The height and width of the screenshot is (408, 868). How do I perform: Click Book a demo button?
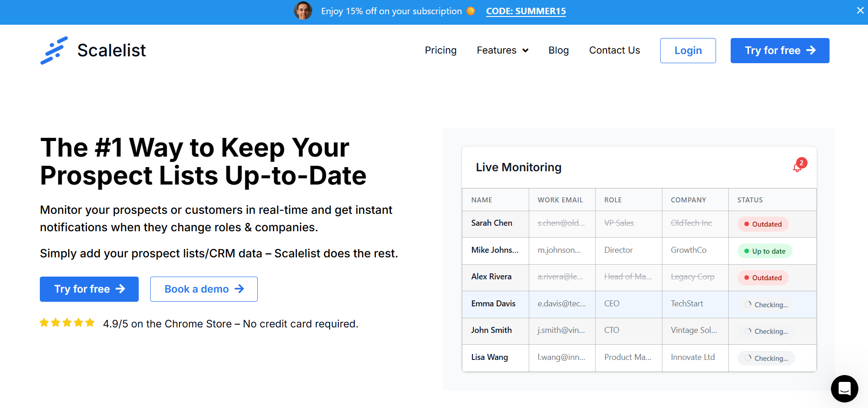tap(204, 289)
